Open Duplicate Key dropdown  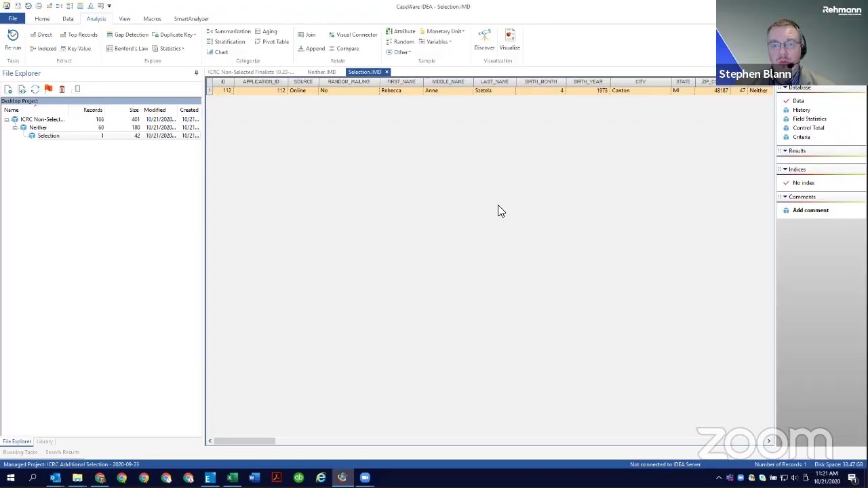coord(174,35)
